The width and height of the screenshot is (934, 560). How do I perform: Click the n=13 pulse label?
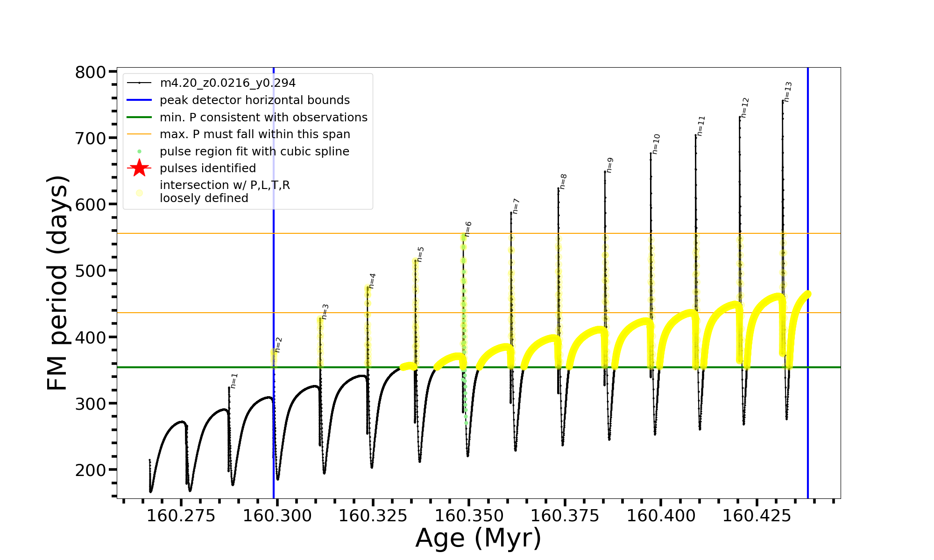coord(788,92)
